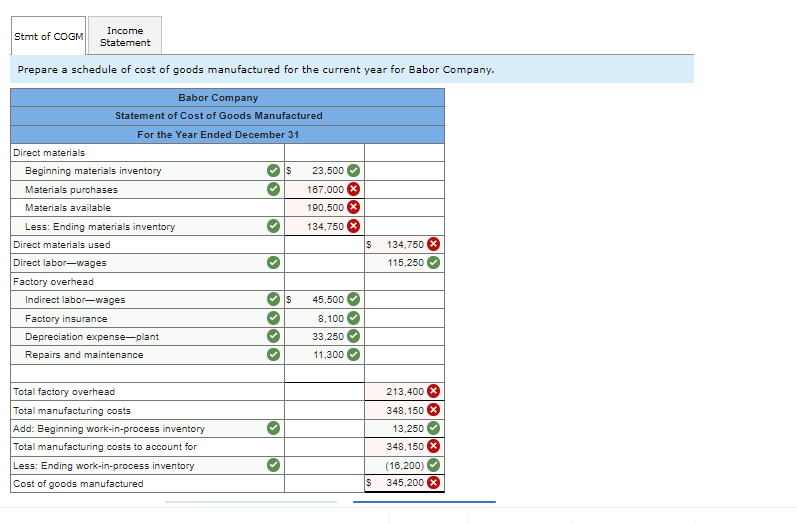797x524 pixels.
Task: Edit the 348,150 total manufacturing costs field
Action: point(404,410)
